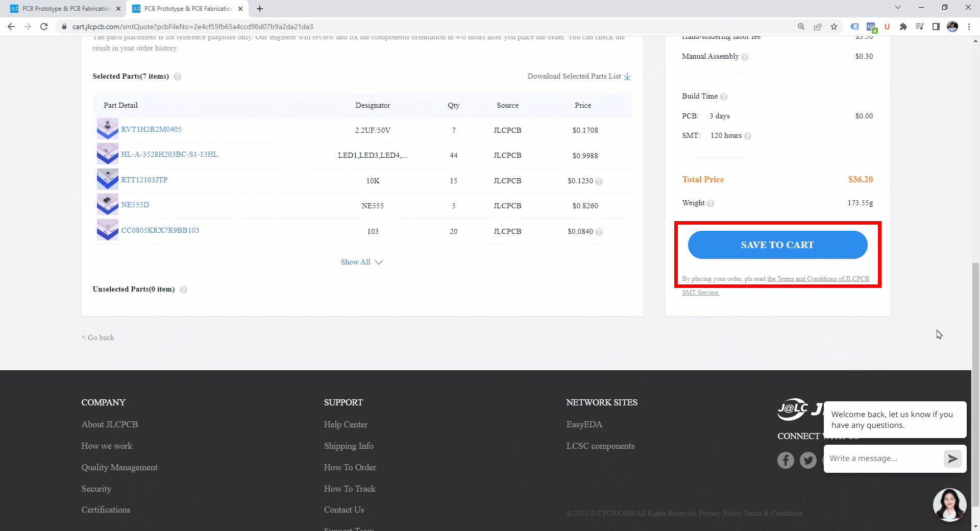Screen dimensions: 980x531
Task: Open Terms and Conditions of JLCPCB link
Action: pos(818,279)
